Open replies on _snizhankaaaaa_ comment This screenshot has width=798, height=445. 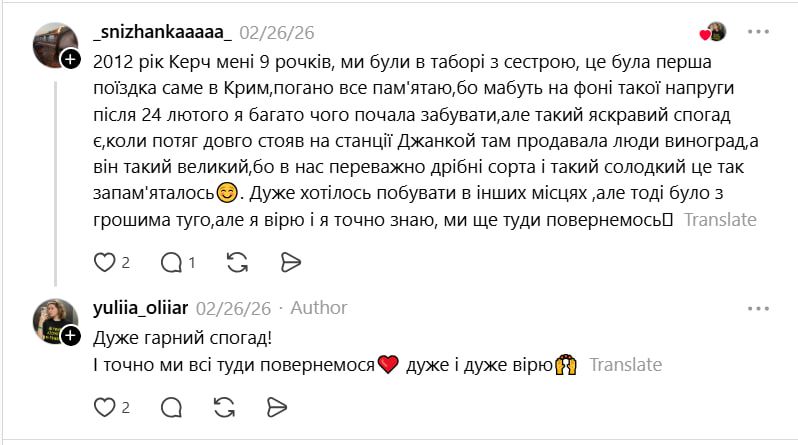[171, 262]
